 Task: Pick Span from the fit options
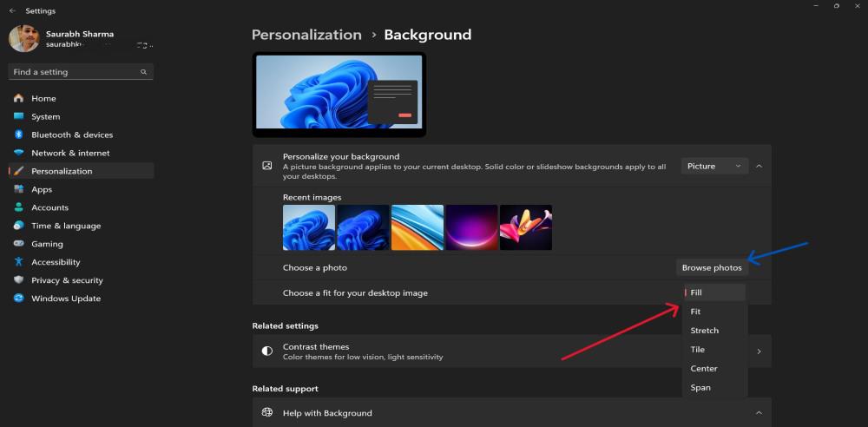[714, 388]
